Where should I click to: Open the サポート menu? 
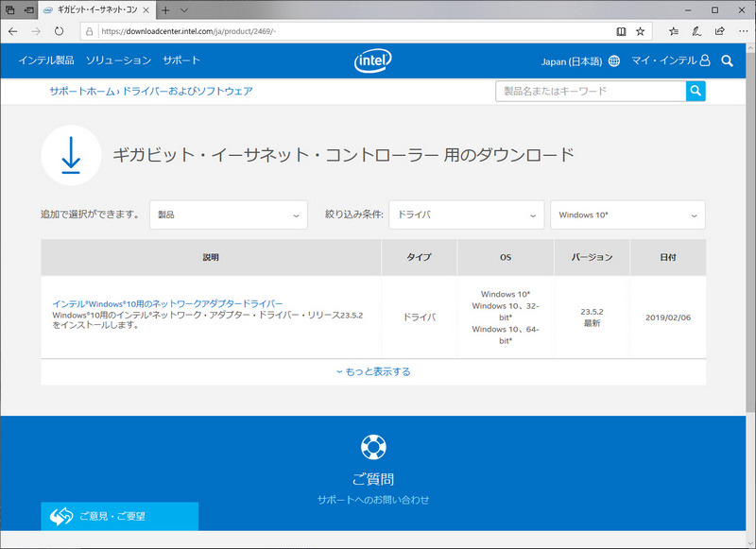click(180, 60)
